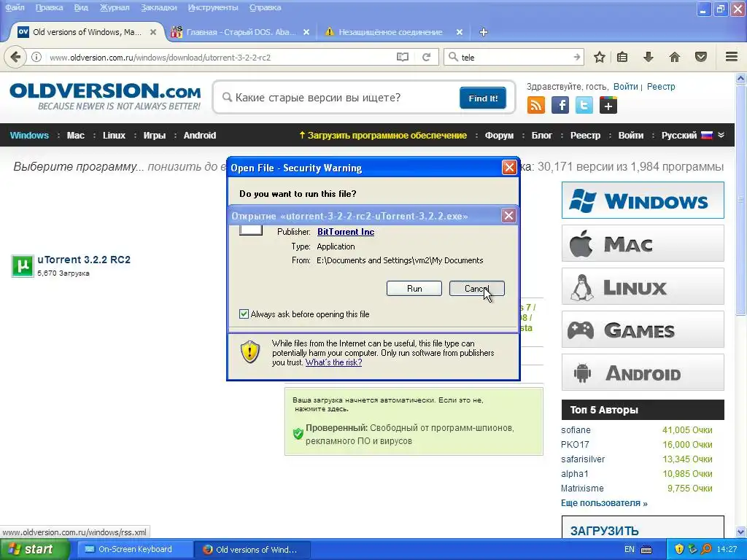
Task: Open the Windows Security Center tray icon
Action: coord(679,549)
